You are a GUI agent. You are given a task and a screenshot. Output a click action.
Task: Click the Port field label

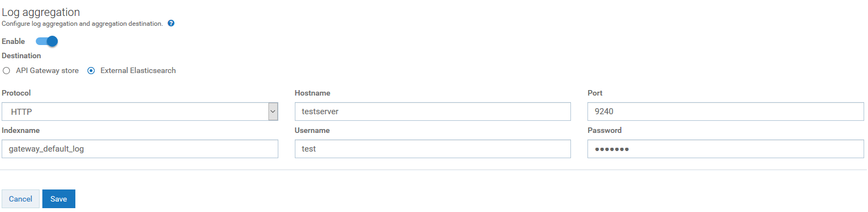coord(595,93)
